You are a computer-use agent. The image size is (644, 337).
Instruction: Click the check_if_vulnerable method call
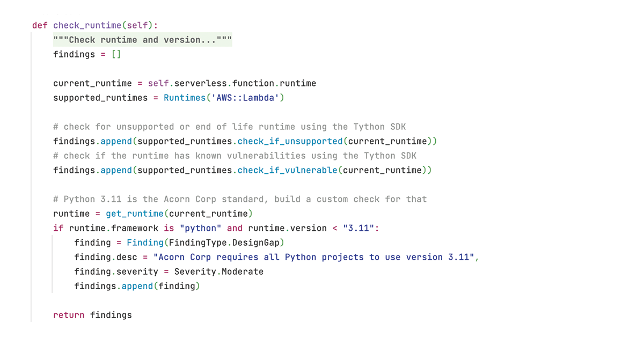coord(287,170)
